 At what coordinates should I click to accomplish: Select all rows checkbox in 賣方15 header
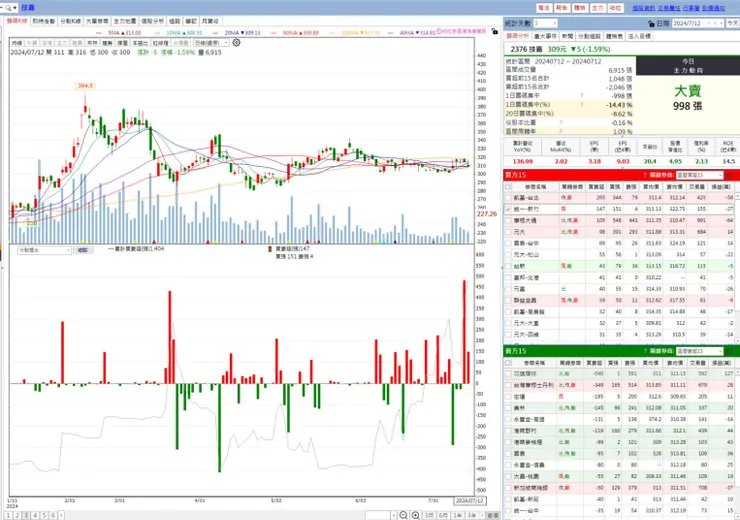pos(508,363)
